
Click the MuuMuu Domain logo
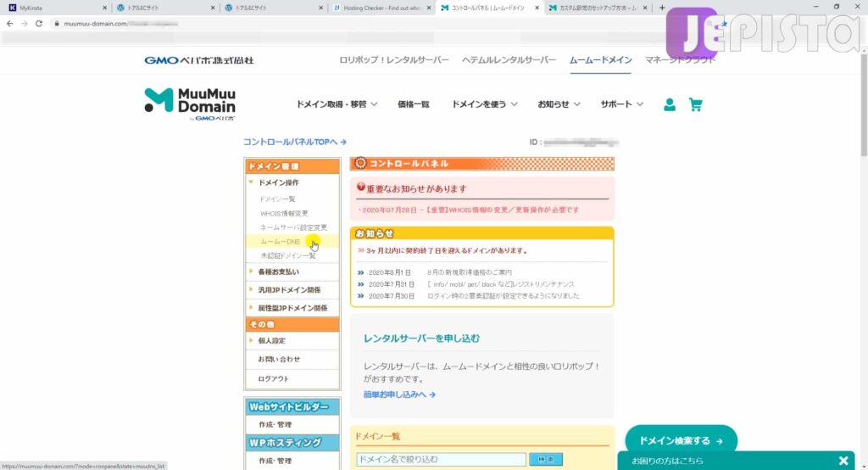[x=190, y=104]
